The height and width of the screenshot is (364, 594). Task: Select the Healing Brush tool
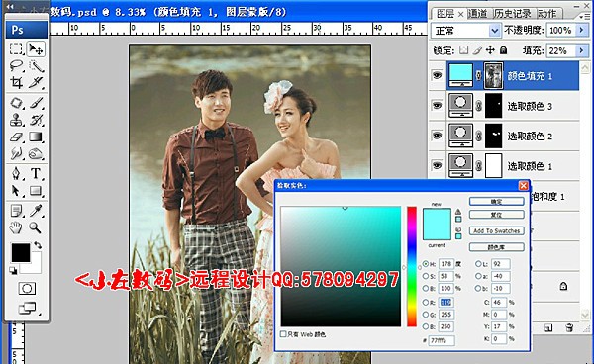[16, 103]
